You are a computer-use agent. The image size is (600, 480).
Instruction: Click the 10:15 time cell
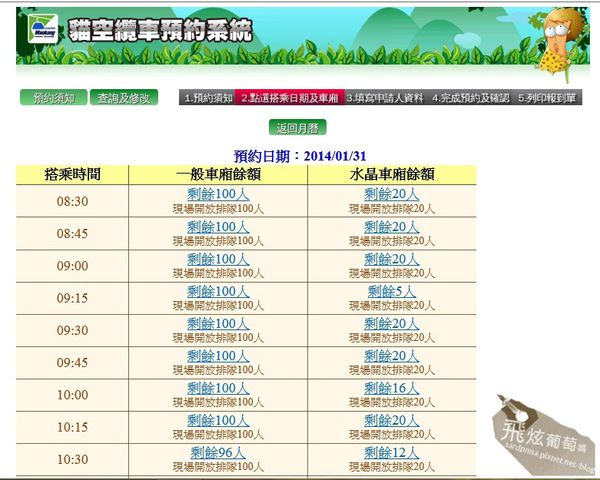tap(72, 427)
